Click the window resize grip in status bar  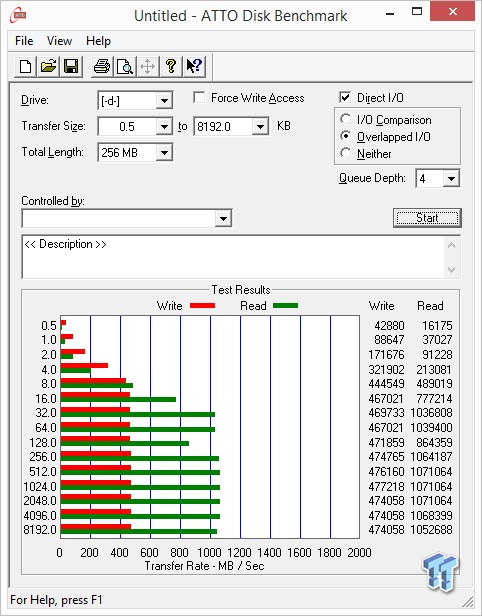[x=468, y=601]
